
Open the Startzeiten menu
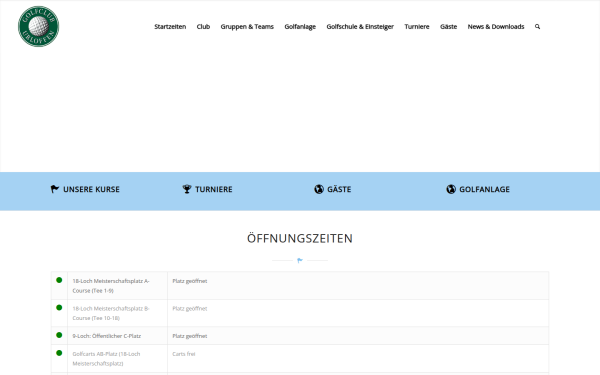(x=170, y=26)
